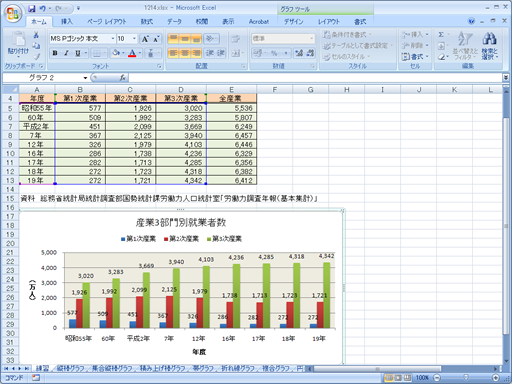Open the Data (データ) ribbon tab
Screen dimensions: 512x384
tap(174, 22)
